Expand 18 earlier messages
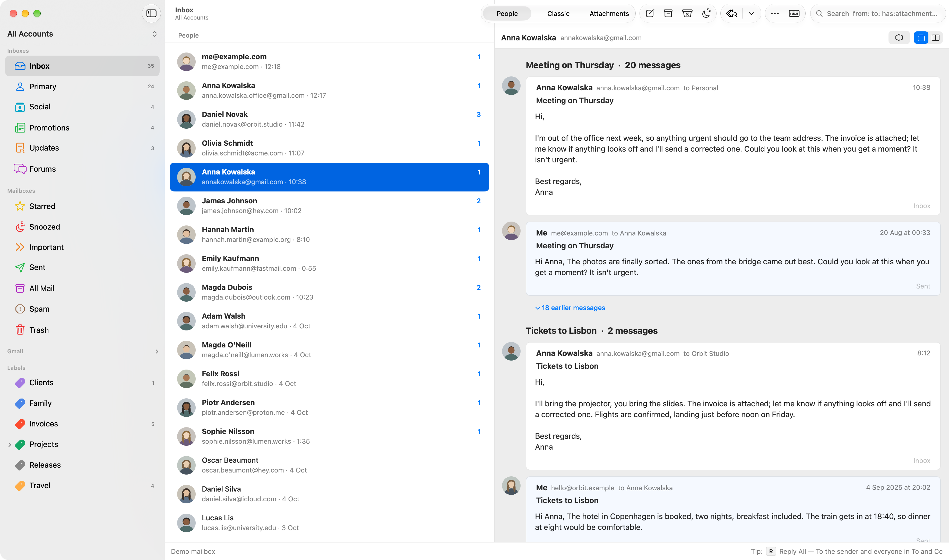The width and height of the screenshot is (949, 560). coord(570,308)
